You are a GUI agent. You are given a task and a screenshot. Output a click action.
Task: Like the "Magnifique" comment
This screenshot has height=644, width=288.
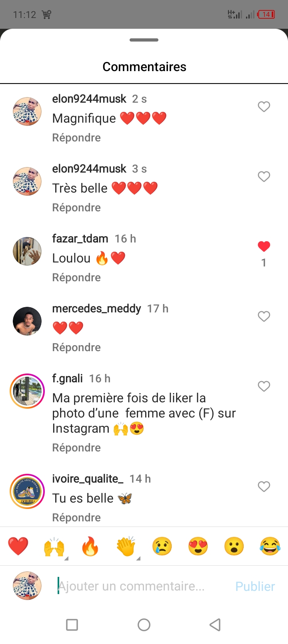pyautogui.click(x=264, y=107)
